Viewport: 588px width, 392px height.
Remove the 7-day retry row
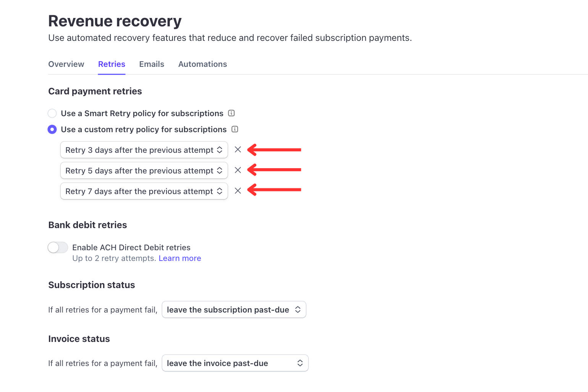click(237, 191)
